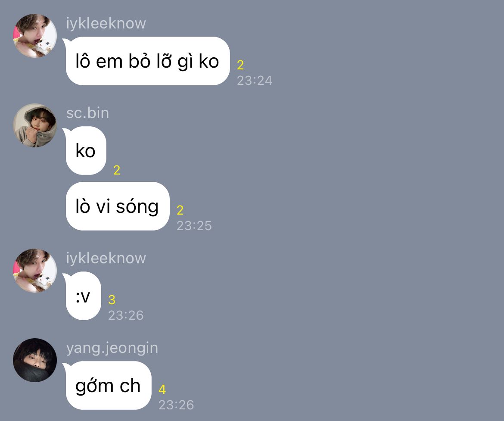Tap the read count 4 beside "gớm ch"

(162, 390)
